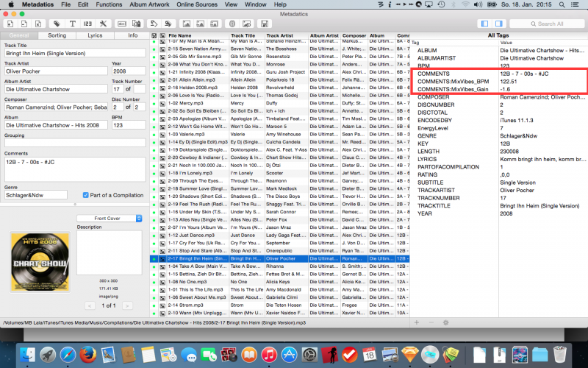Open the View menu
Viewport: 588px width, 368px height.
pos(231,4)
